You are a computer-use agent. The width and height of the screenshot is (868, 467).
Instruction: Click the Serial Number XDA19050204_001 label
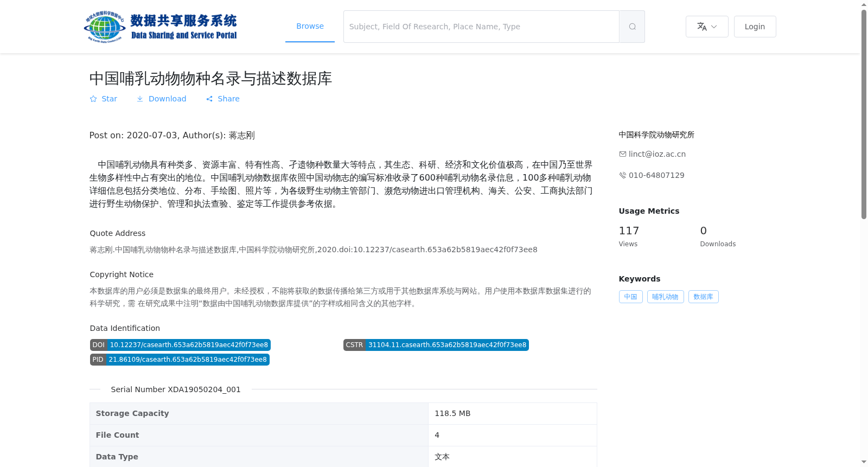click(176, 389)
